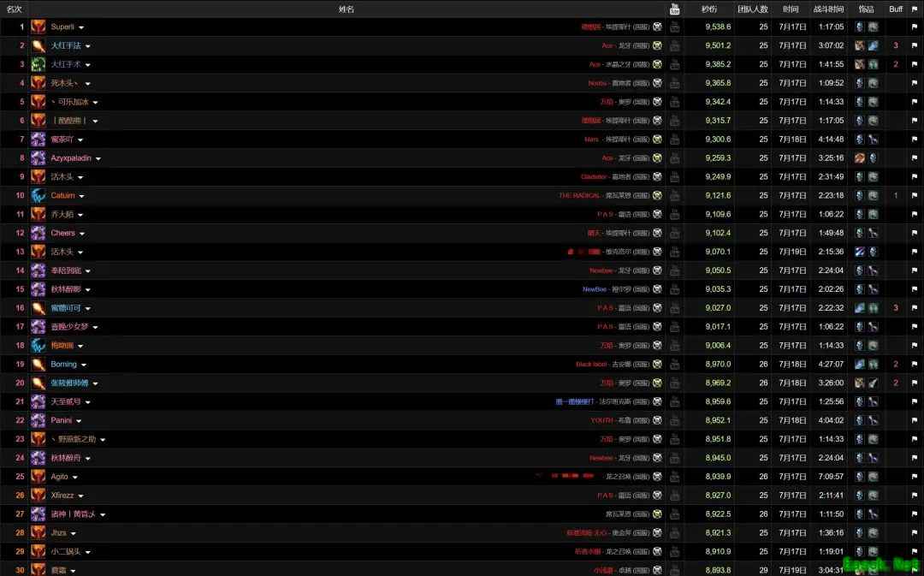Open THE RADICAL guild link

(x=579, y=196)
